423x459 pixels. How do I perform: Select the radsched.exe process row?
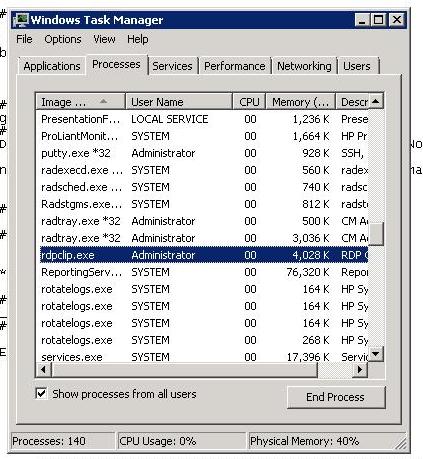(204, 187)
